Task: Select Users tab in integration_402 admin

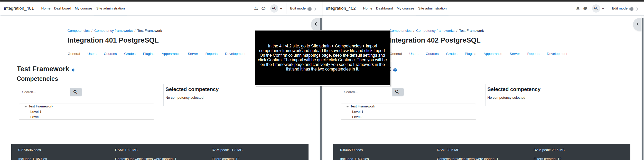Action: click(x=414, y=54)
